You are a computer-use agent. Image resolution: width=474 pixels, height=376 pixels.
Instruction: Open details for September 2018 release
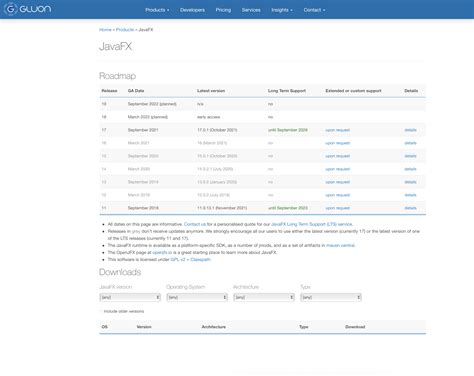(x=410, y=208)
